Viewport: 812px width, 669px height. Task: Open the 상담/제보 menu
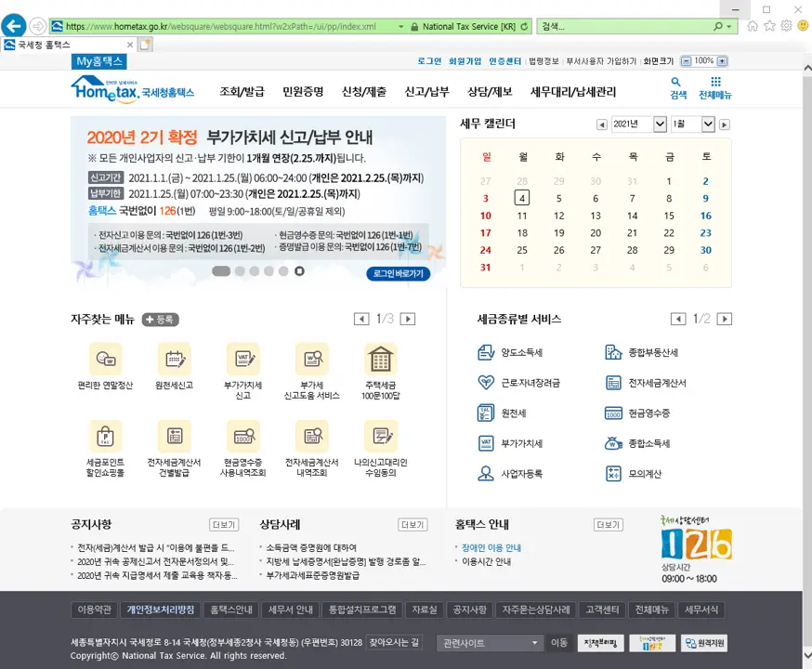pos(490,92)
